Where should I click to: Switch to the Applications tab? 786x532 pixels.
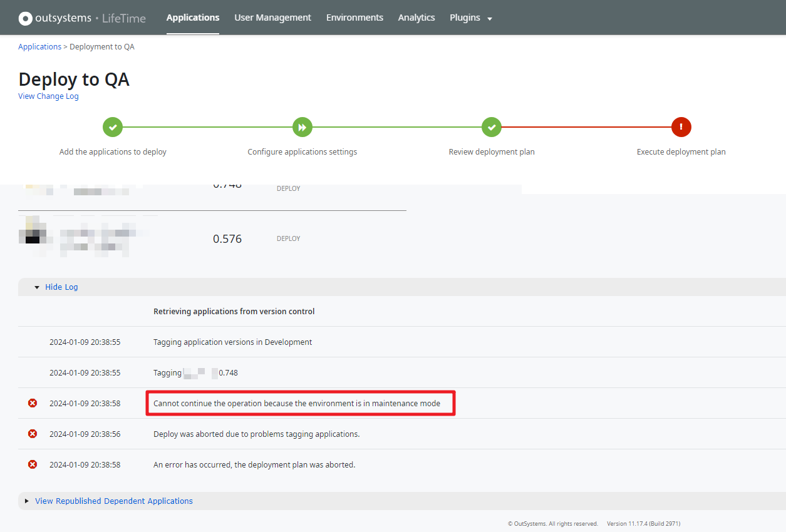(x=193, y=18)
